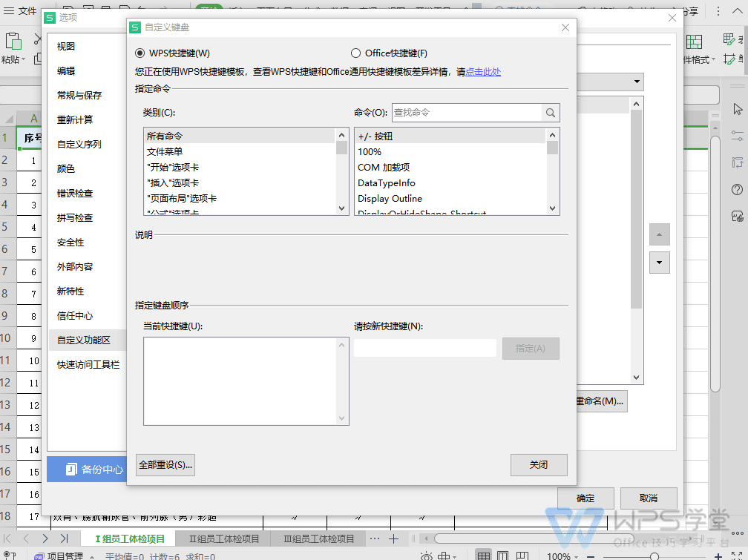Add a new sheet with plus icon
The height and width of the screenshot is (560, 748).
393,539
